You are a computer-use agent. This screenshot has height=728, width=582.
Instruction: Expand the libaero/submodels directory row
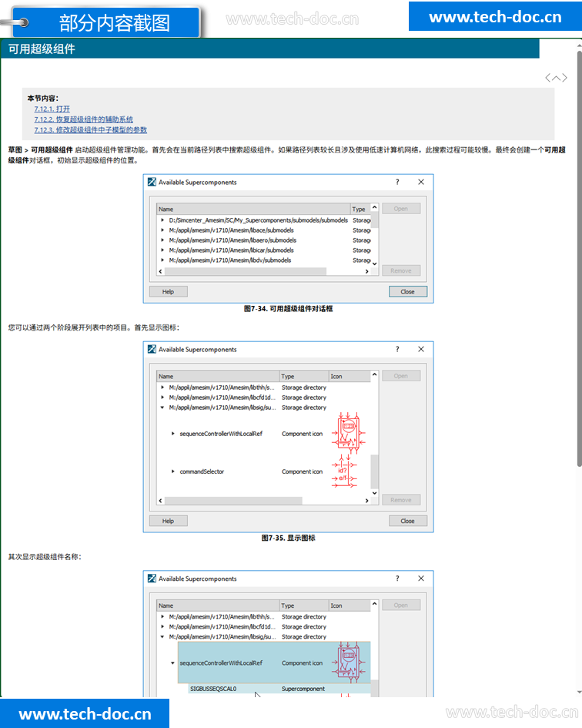(x=162, y=240)
